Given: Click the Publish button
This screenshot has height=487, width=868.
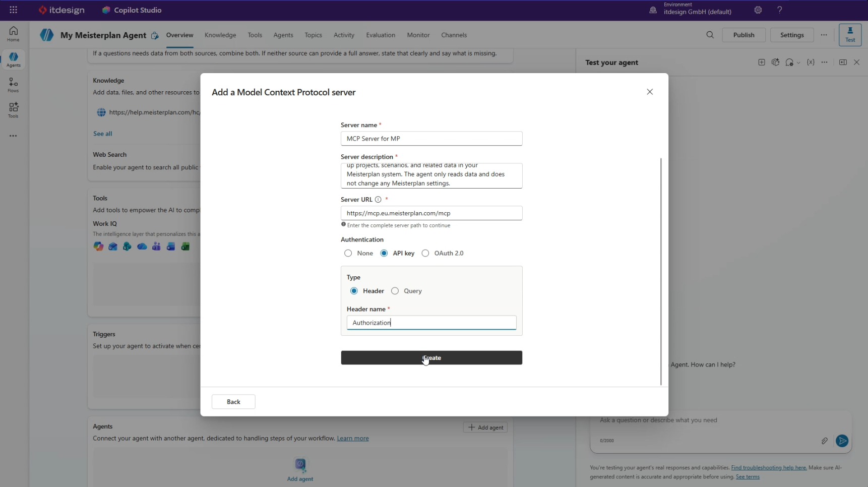Looking at the screenshot, I should [743, 35].
